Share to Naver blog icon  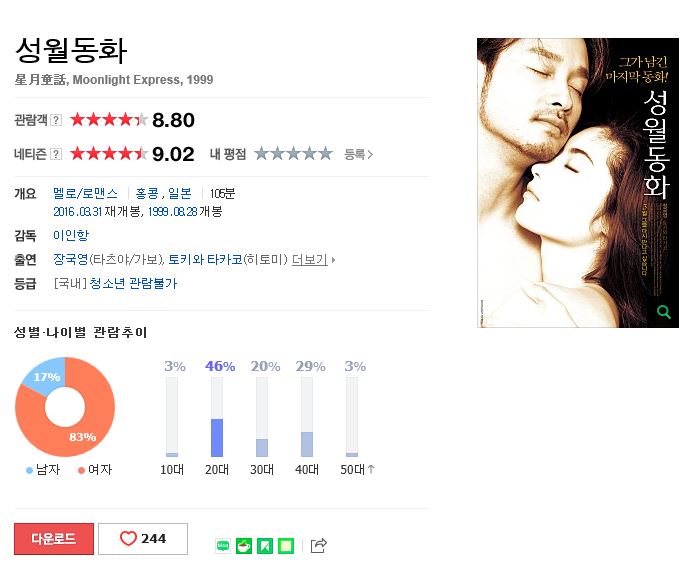click(223, 545)
